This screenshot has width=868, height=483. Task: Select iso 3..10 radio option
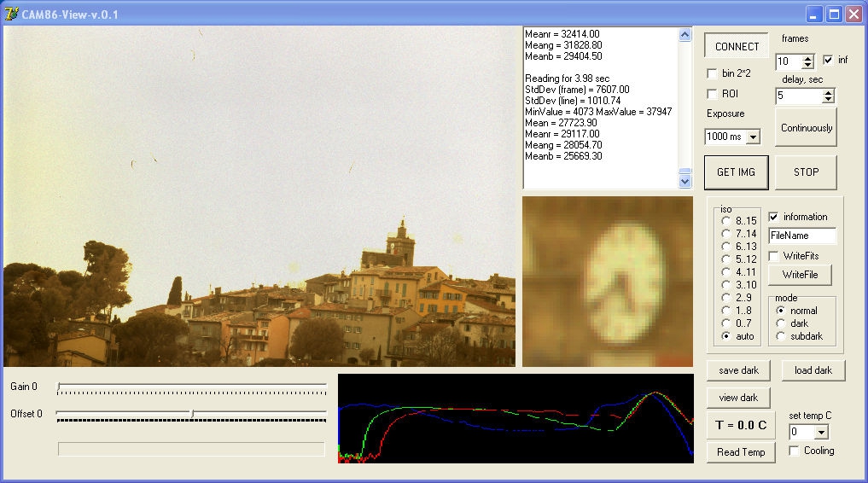(725, 284)
